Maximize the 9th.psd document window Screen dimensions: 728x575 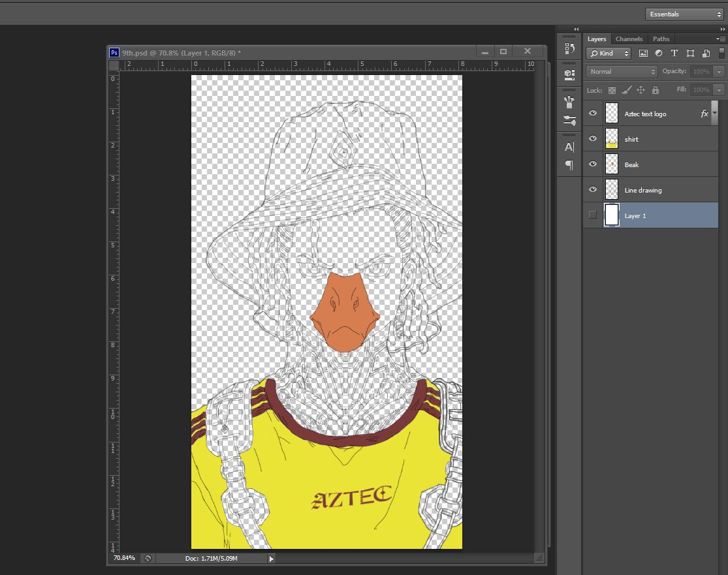503,52
